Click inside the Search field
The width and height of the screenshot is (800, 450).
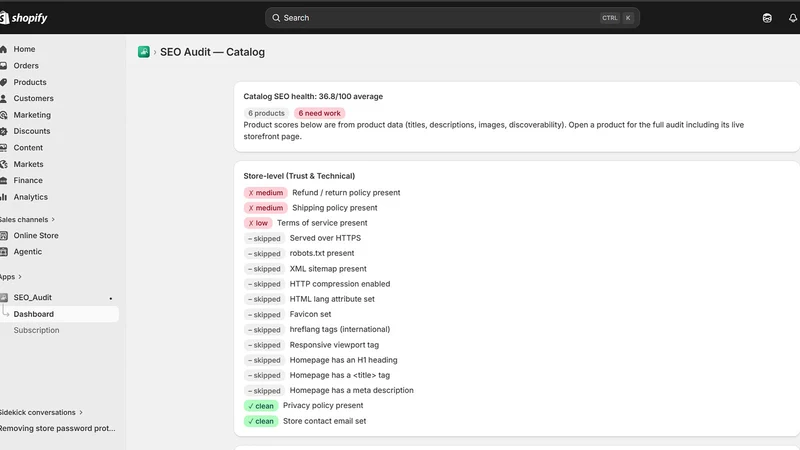pyautogui.click(x=452, y=18)
